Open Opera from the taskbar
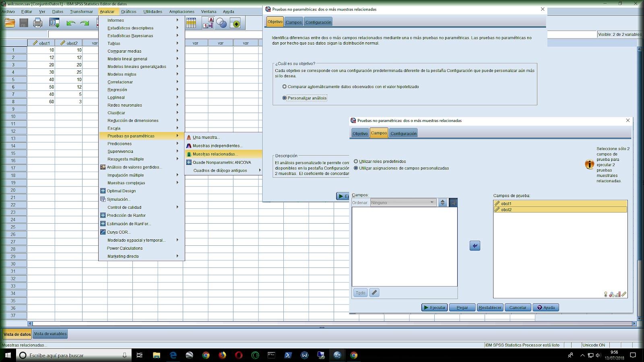The width and height of the screenshot is (644, 362). coord(239,355)
